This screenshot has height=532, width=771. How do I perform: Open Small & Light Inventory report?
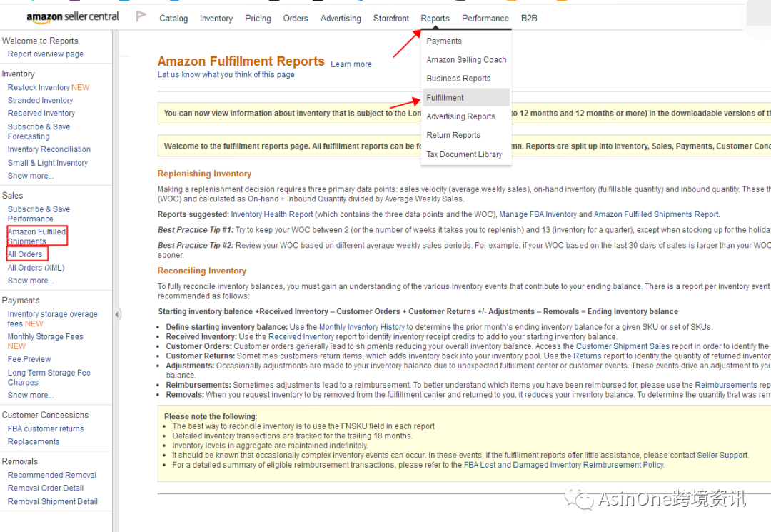[x=48, y=163]
